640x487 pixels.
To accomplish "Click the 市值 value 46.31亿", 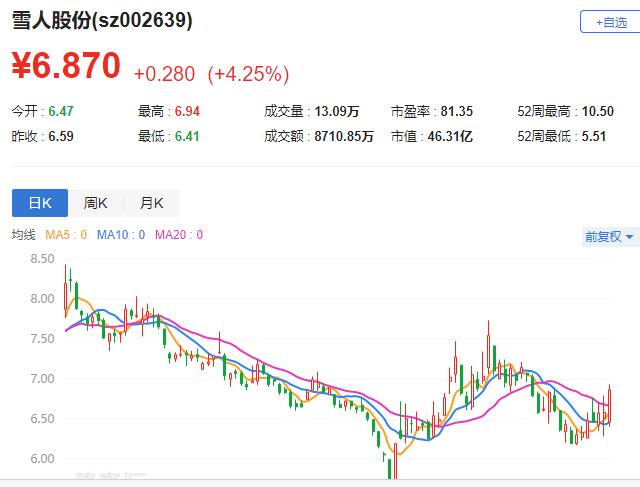I will pyautogui.click(x=450, y=136).
